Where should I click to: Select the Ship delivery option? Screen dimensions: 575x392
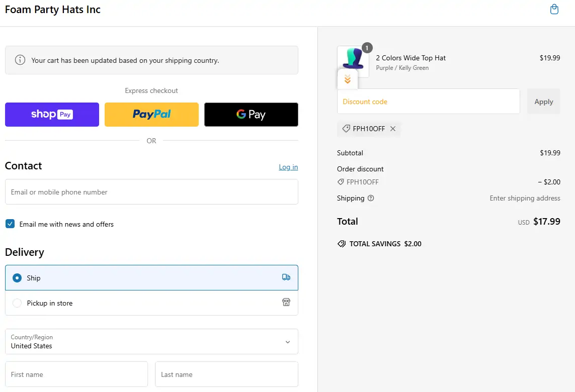(17, 278)
